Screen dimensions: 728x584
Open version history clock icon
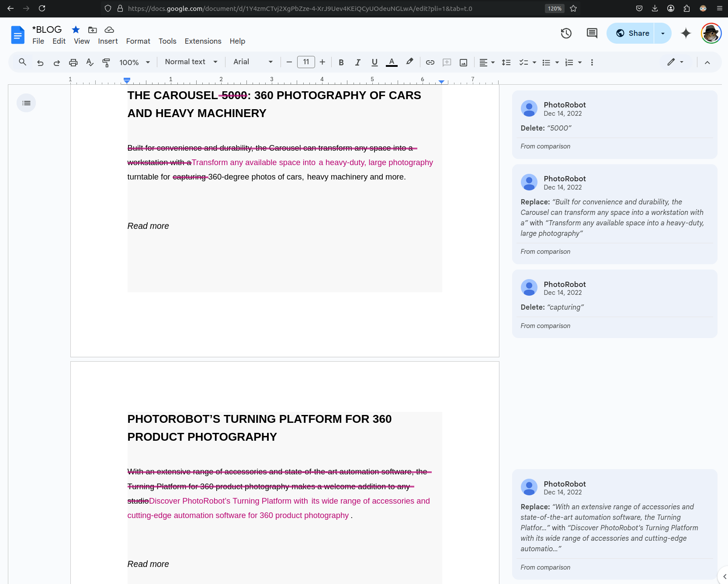pos(566,33)
